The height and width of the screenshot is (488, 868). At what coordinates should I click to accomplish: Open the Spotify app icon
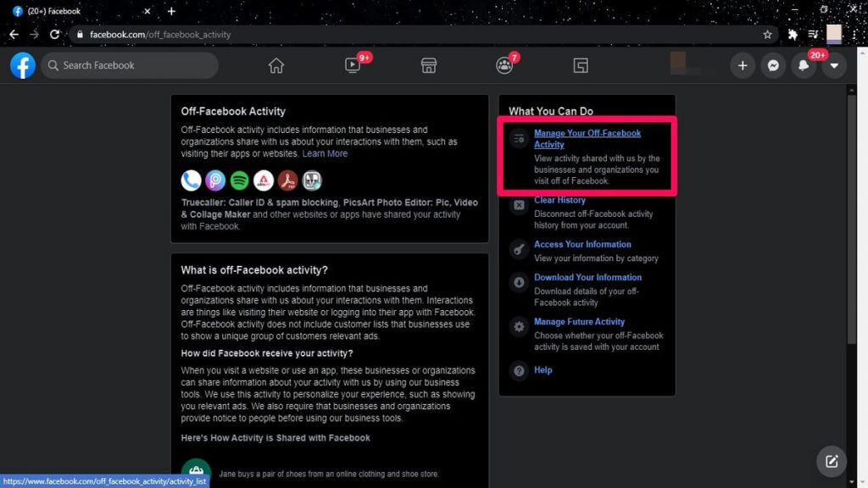tap(238, 180)
